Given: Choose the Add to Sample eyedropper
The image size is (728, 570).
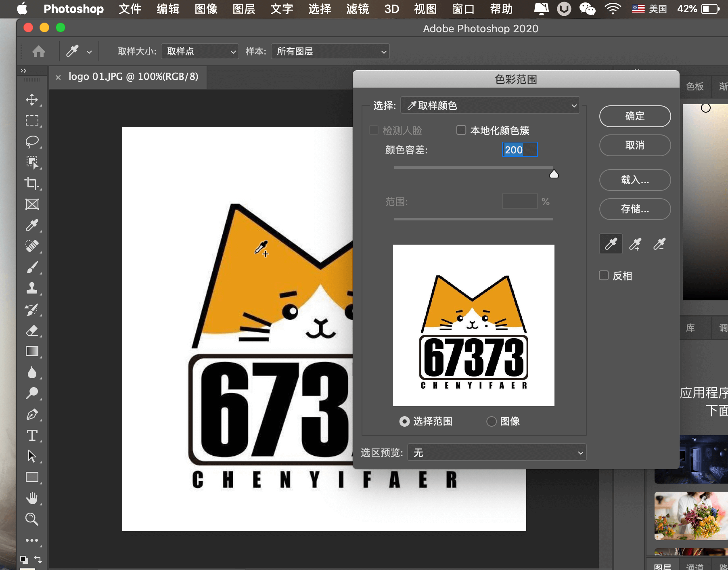Looking at the screenshot, I should click(635, 244).
